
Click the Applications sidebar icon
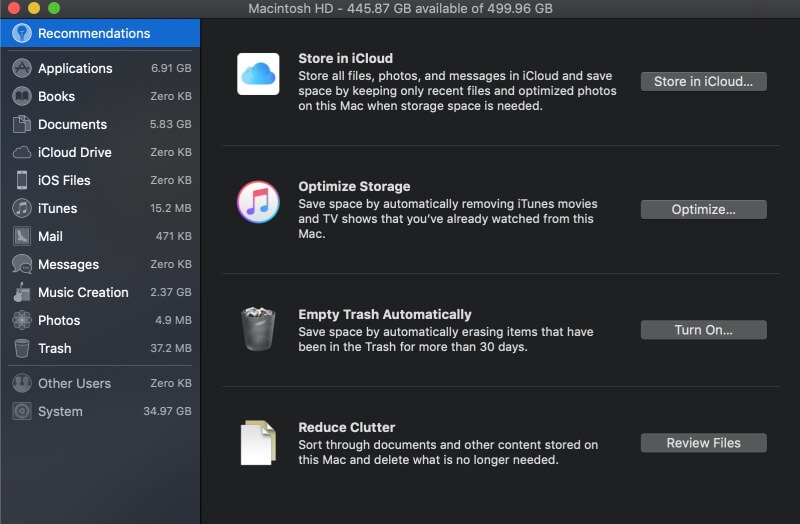coord(21,68)
